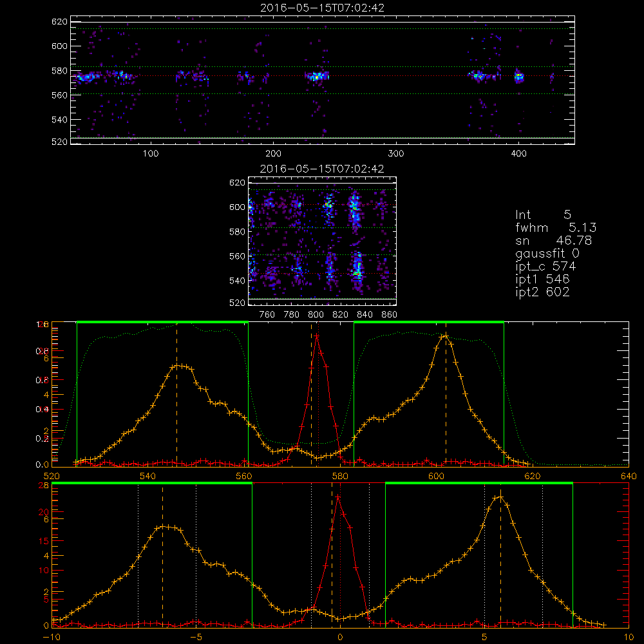Click x-axis label -10 on the offset plot
The image size is (644, 644).
coord(52,638)
